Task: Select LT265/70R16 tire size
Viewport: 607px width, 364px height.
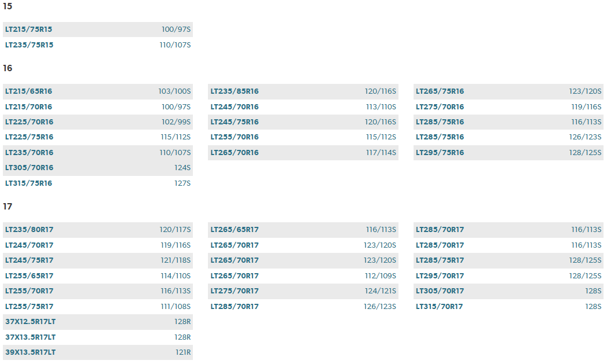Action: click(x=235, y=153)
